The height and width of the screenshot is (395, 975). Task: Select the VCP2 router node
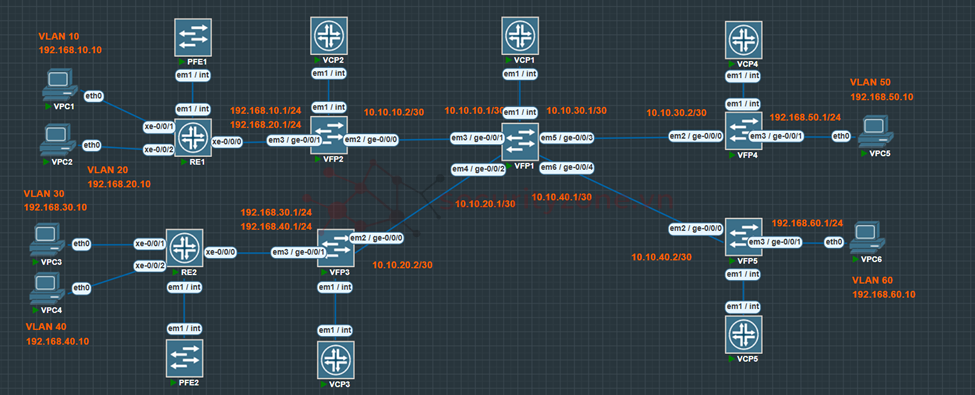(x=329, y=35)
